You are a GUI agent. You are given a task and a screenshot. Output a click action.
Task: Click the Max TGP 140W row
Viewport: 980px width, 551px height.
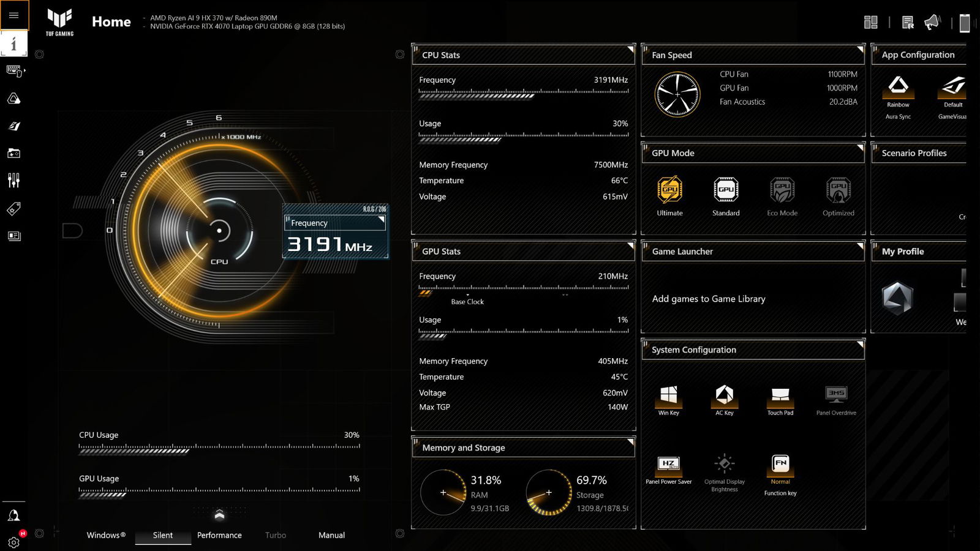point(524,407)
